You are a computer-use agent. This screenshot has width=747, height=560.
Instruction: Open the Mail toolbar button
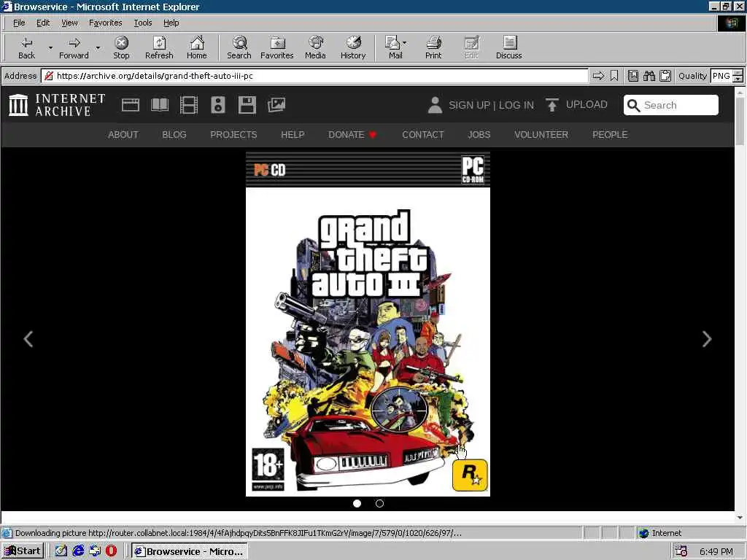[393, 47]
